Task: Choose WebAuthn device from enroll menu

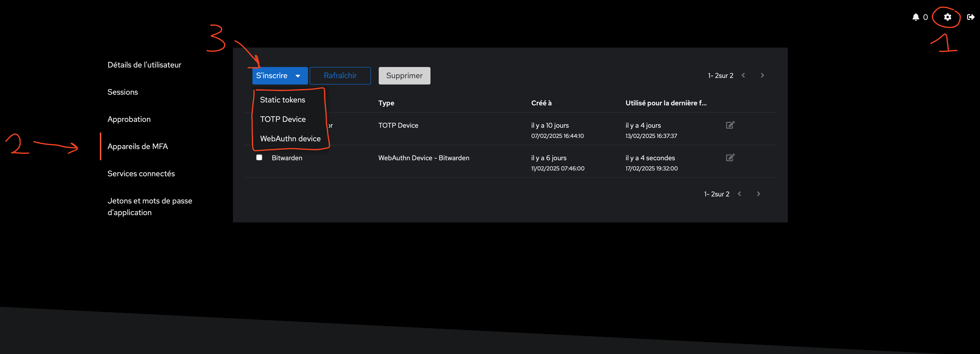Action: [x=290, y=138]
